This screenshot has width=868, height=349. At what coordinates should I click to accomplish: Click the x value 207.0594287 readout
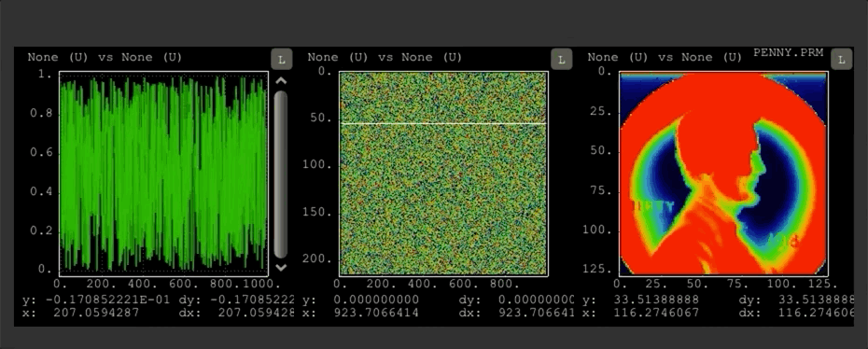(x=96, y=313)
